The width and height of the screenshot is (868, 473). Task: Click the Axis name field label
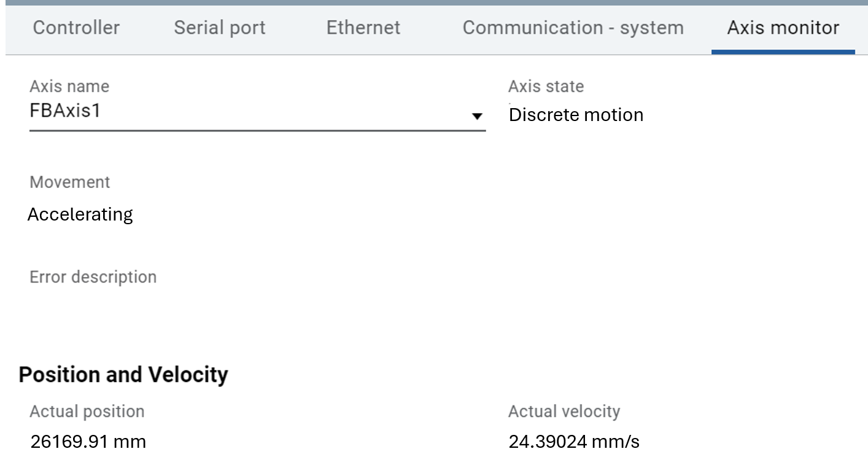69,87
